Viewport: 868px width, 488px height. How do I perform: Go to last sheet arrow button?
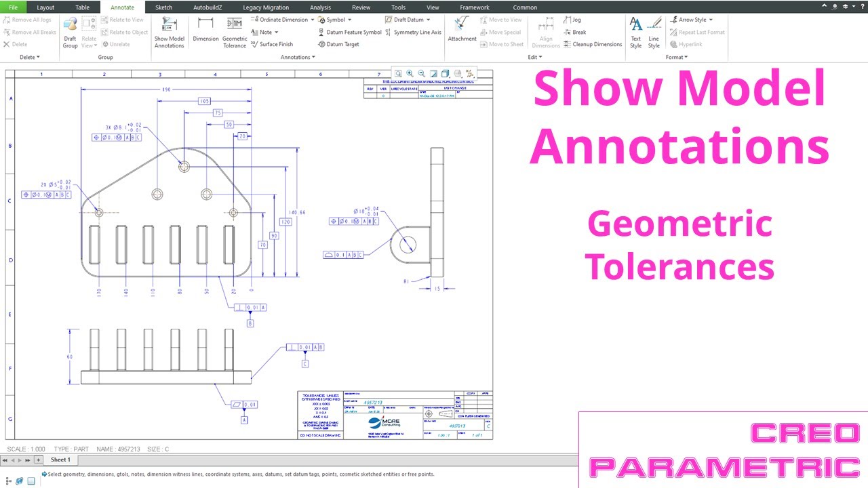pyautogui.click(x=28, y=460)
